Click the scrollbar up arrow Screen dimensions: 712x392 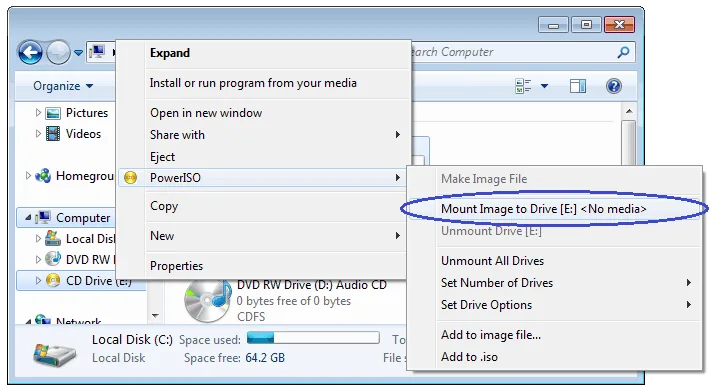tap(629, 111)
